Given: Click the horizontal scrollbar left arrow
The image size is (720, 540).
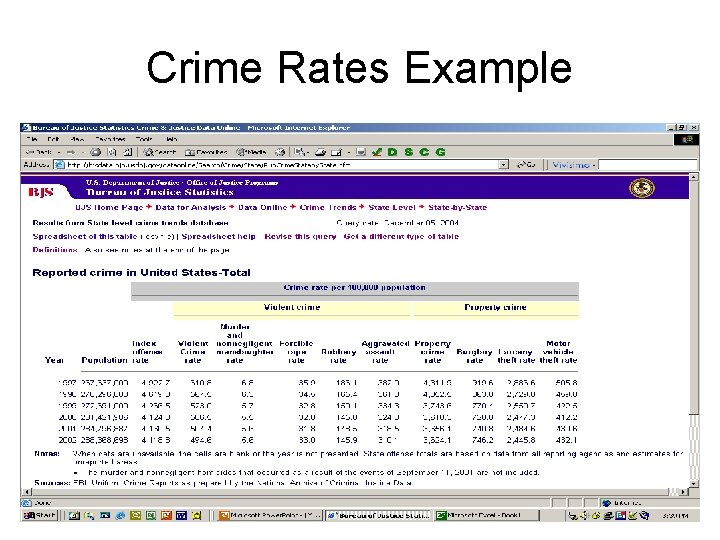Looking at the screenshot, I should point(26,492).
